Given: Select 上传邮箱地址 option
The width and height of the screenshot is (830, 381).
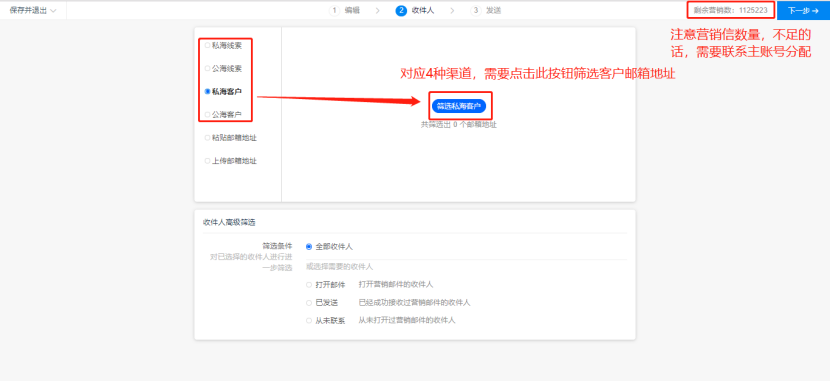Looking at the screenshot, I should point(231,161).
